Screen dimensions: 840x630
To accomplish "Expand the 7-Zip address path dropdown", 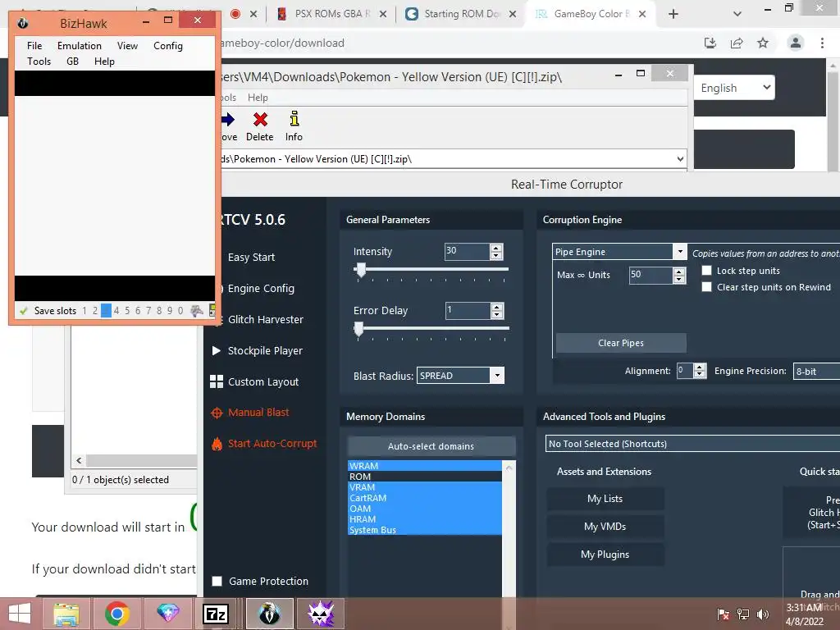I will pos(680,159).
